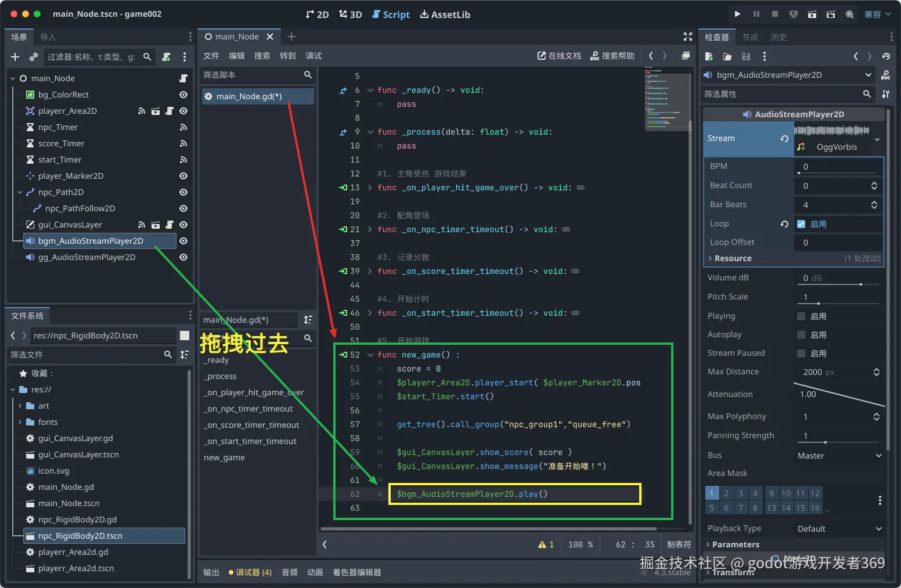Open the 输出 bottom panel
This screenshot has height=588, width=901.
(x=211, y=572)
